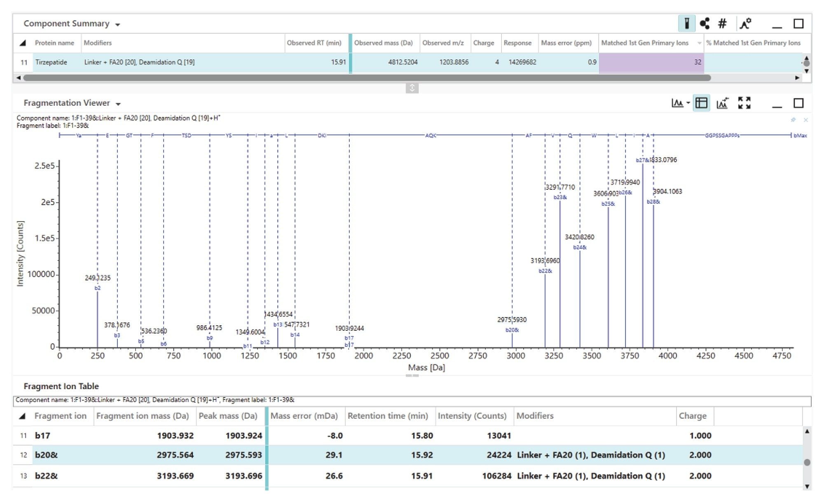Sort by Observed RT (min) column
This screenshot has height=504, width=824.
[314, 43]
